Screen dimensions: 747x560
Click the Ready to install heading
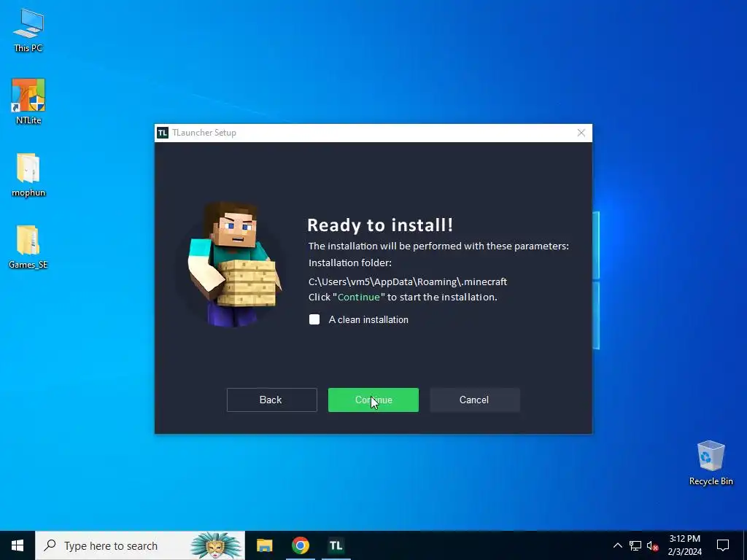[x=380, y=225]
